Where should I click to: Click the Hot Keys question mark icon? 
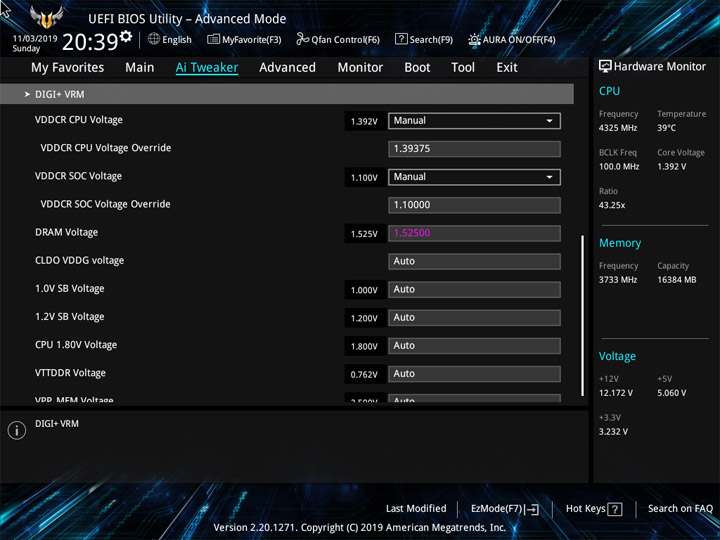pyautogui.click(x=615, y=509)
